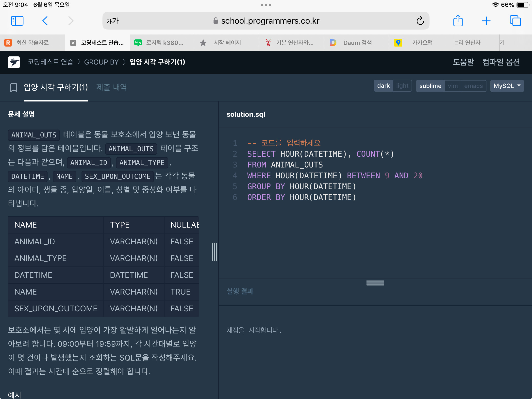The height and width of the screenshot is (399, 532).
Task: Click the Programmers bird logo
Action: (14, 62)
